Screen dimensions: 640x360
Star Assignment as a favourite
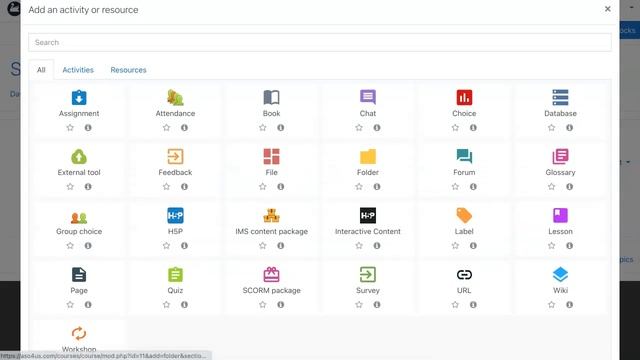click(x=70, y=128)
